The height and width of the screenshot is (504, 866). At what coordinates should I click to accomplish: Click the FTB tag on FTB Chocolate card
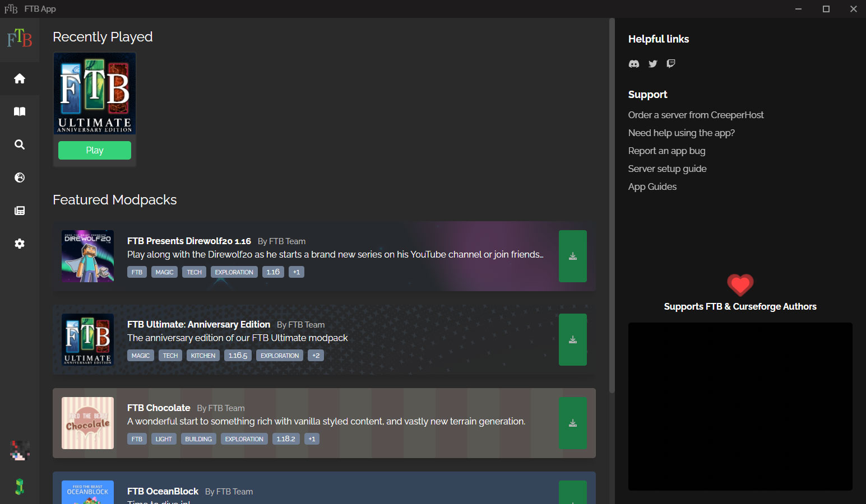(x=137, y=439)
